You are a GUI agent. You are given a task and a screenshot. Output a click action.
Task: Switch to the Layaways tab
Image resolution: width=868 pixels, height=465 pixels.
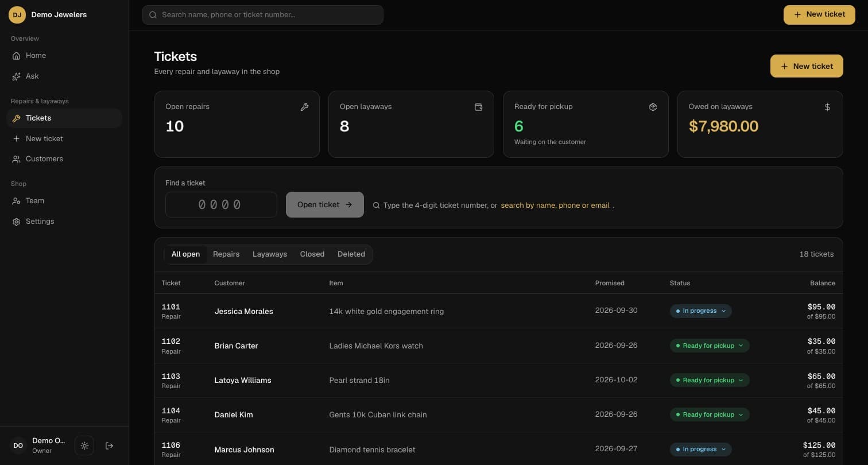(270, 254)
